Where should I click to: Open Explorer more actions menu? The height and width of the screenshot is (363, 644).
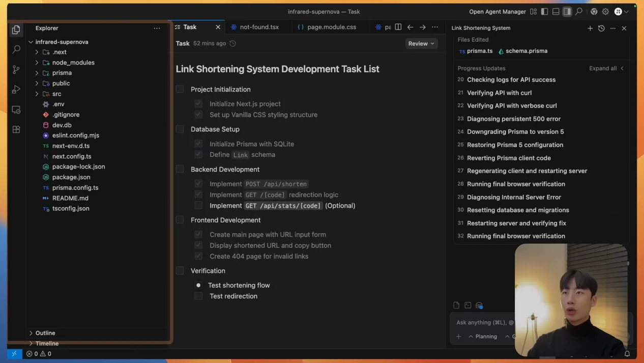coord(157,28)
